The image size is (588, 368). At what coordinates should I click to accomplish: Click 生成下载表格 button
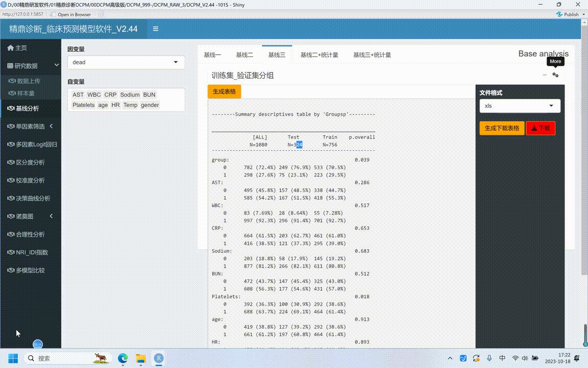click(x=502, y=128)
